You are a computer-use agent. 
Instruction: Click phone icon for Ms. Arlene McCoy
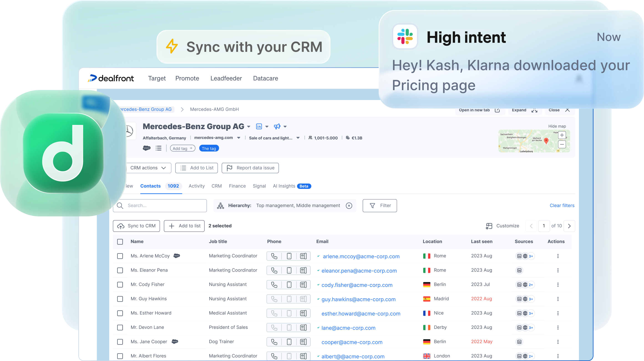coord(274,256)
